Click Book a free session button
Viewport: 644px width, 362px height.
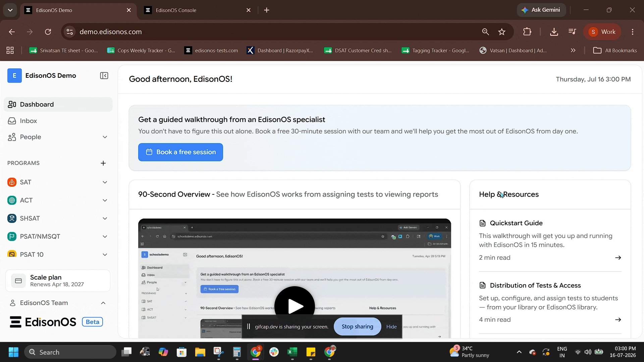coord(180,152)
